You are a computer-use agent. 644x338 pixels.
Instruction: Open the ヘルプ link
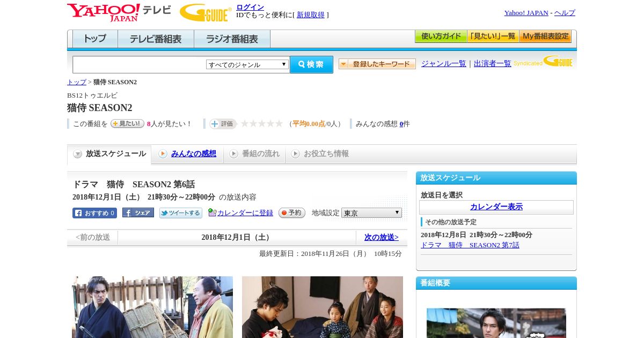coord(565,13)
